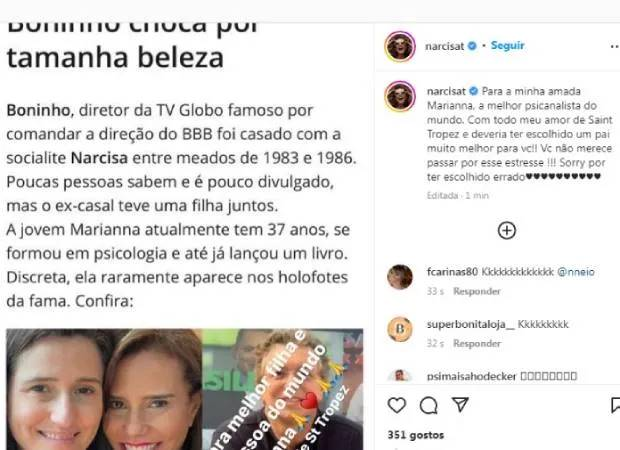This screenshot has width=620, height=450.
Task: Follow narcisat using Seguir
Action: (507, 45)
